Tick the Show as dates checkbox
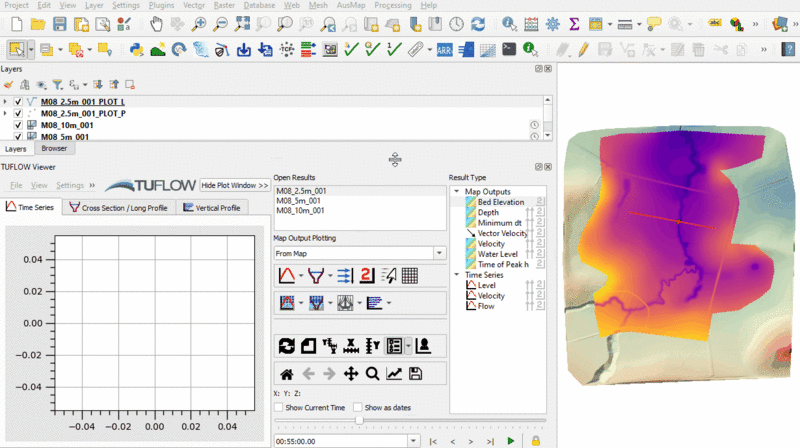This screenshot has height=448, width=800. (358, 408)
